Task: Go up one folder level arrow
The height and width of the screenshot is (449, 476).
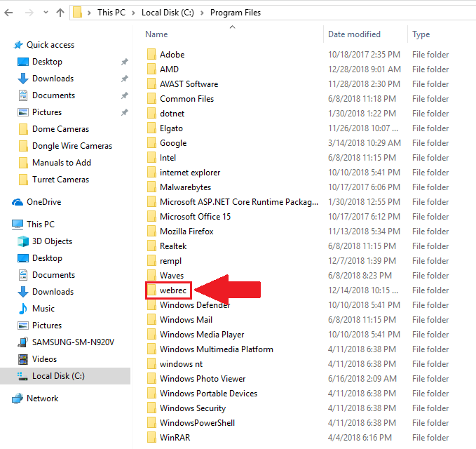Action: [60, 13]
